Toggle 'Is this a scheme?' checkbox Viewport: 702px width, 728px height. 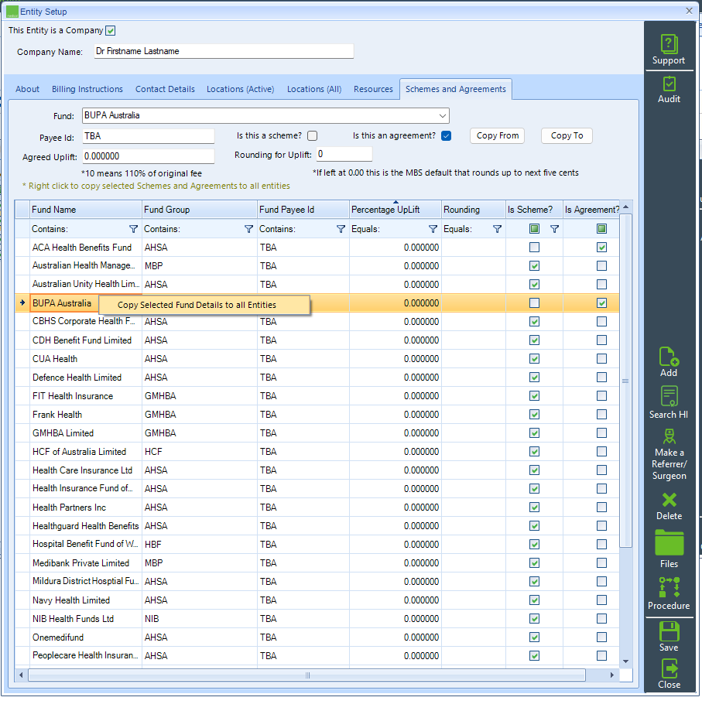coord(312,135)
